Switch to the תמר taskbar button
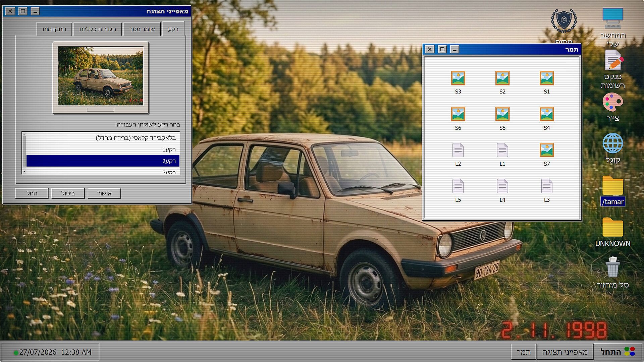The image size is (644, 362). pos(524,352)
